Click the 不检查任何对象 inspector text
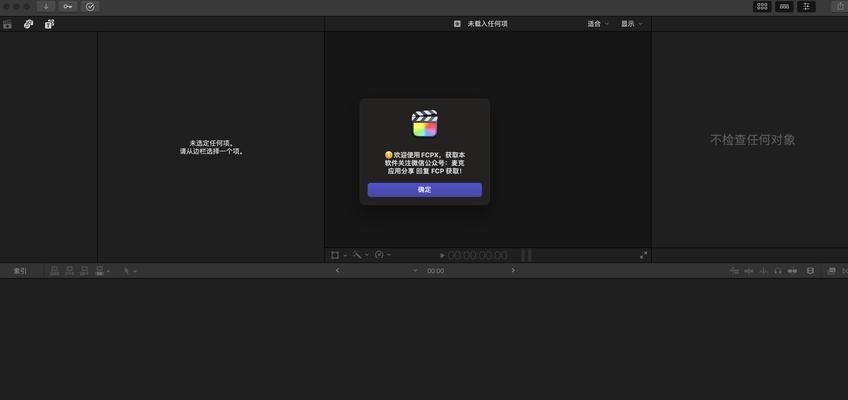 click(x=752, y=140)
